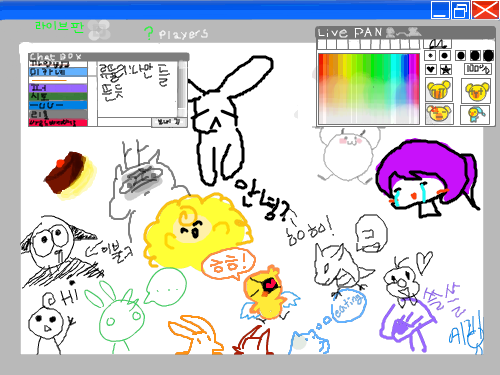Select the smallest dot brush size
500x375 pixels.
(430, 56)
